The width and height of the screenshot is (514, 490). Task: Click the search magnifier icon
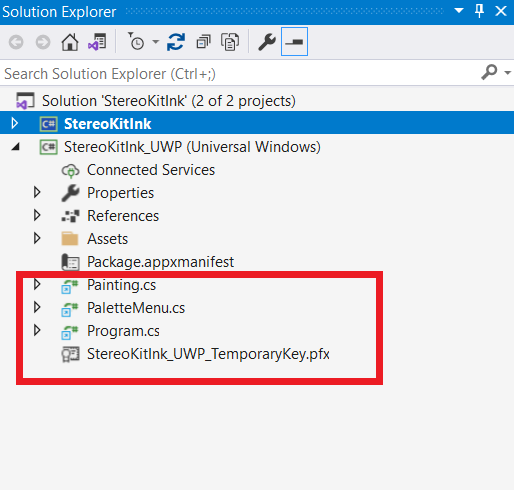tap(489, 72)
